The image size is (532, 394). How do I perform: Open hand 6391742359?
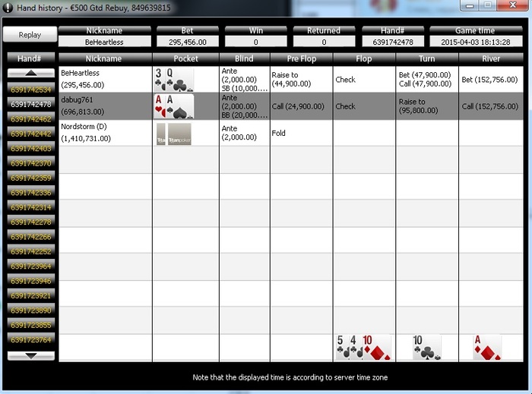click(31, 178)
